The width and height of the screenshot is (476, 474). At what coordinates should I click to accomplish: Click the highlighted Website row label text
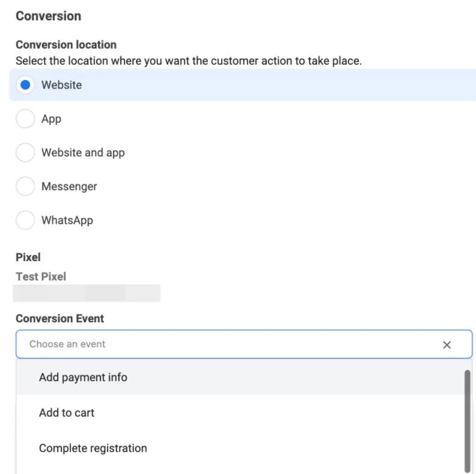tap(61, 85)
